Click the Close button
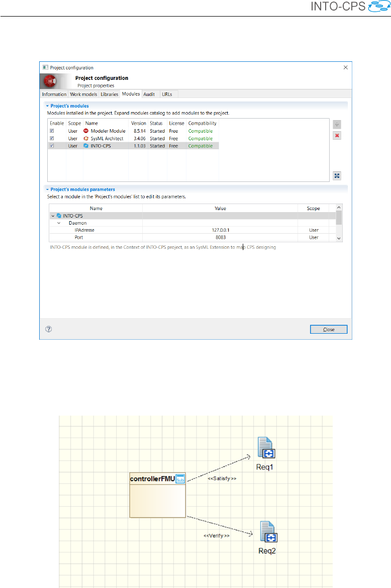391x588 pixels. [x=329, y=329]
